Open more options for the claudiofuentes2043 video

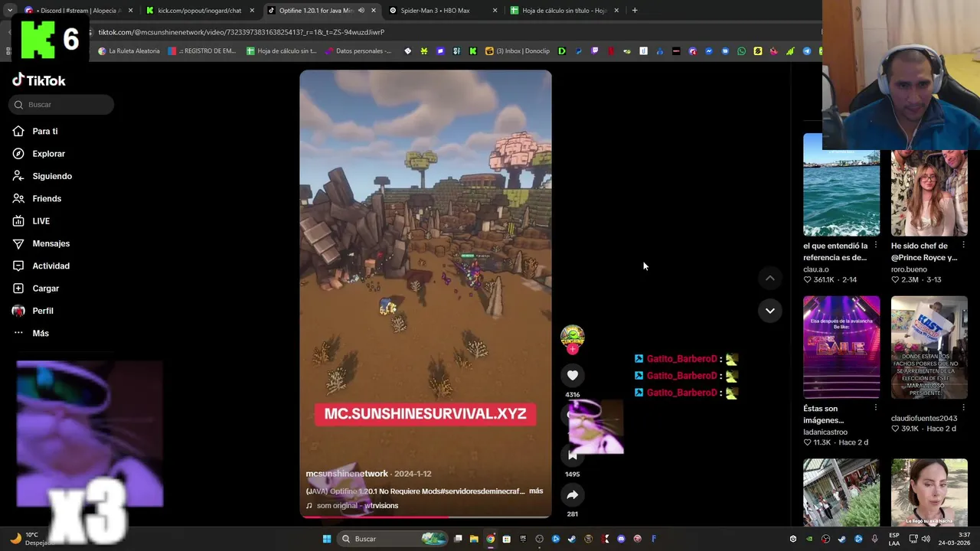(x=963, y=408)
